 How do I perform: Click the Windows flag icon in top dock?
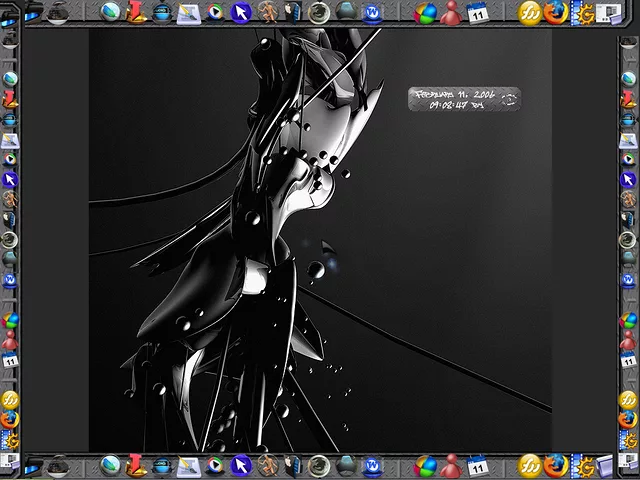click(425, 13)
